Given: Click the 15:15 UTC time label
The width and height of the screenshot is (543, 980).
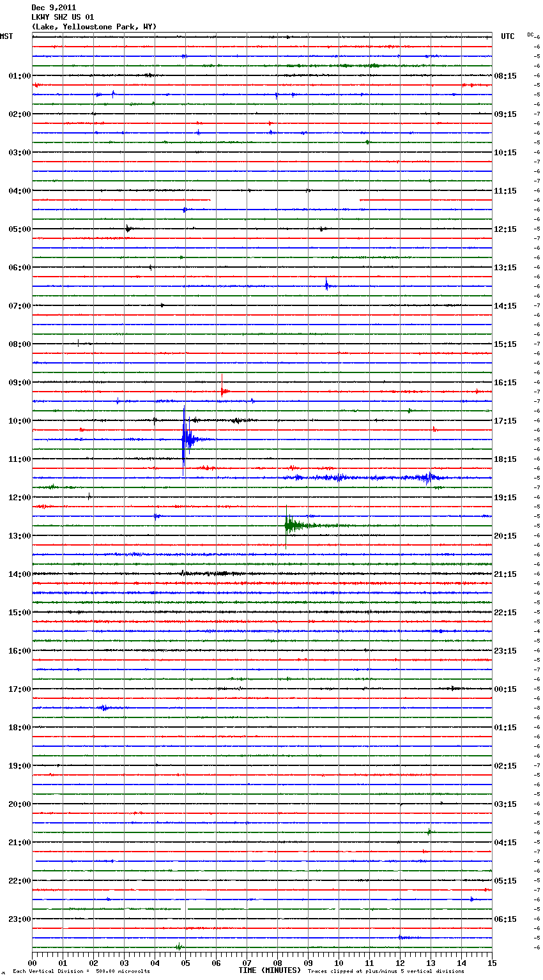Looking at the screenshot, I should (505, 344).
